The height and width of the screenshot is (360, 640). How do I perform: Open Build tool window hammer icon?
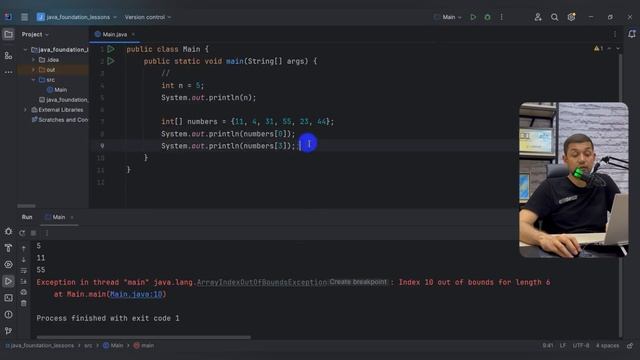pyautogui.click(x=8, y=248)
